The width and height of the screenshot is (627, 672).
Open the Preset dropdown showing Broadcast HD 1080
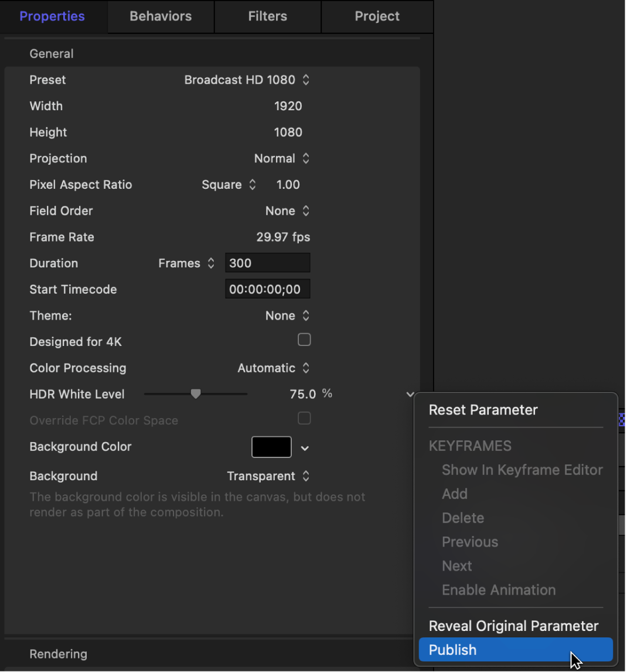pos(246,80)
